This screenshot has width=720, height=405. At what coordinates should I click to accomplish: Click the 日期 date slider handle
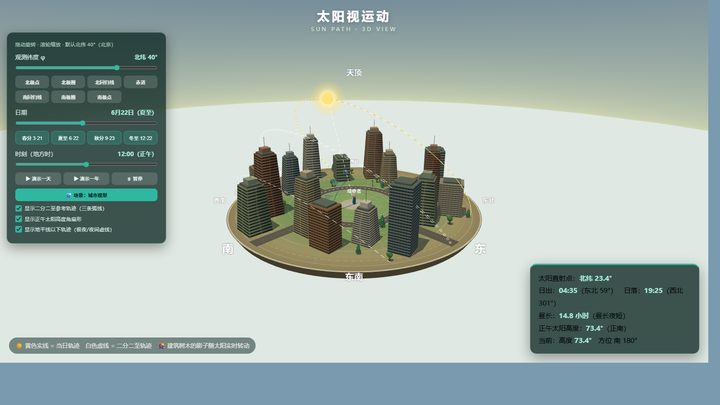coord(83,123)
